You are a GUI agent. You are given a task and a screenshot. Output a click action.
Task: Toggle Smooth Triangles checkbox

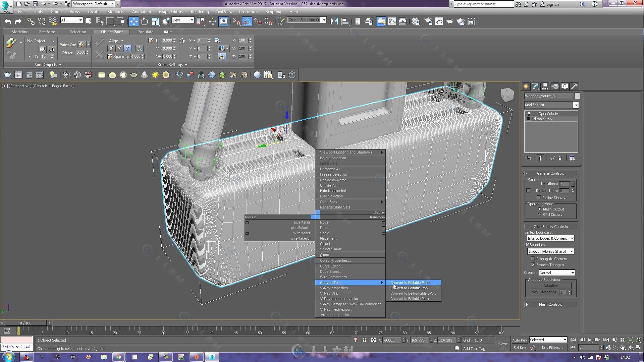[533, 264]
